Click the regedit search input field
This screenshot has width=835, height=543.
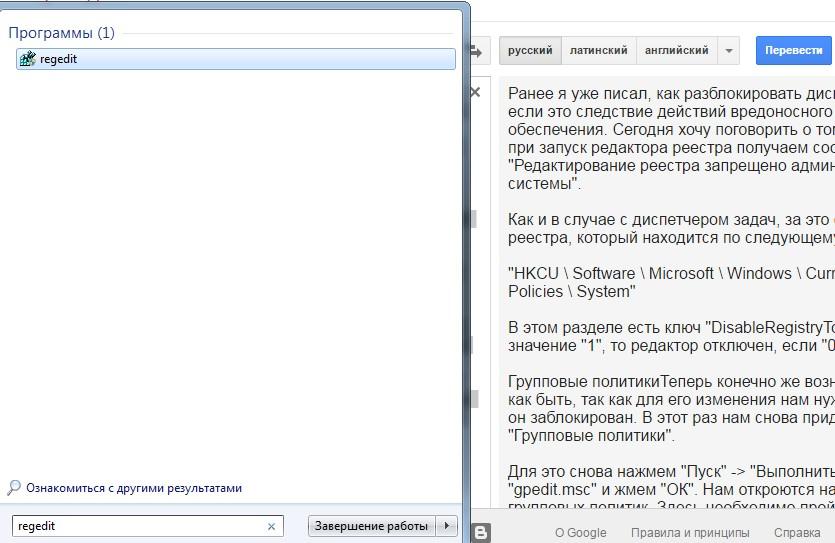tap(148, 526)
